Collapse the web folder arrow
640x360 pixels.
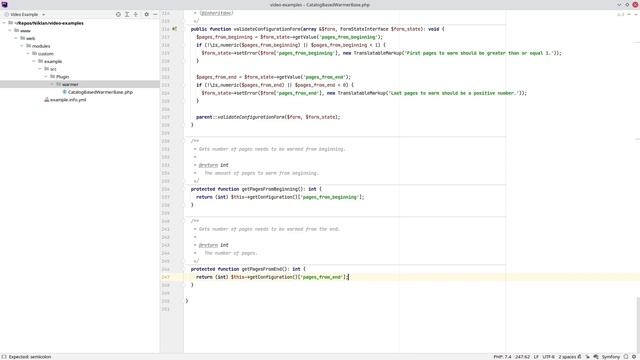coord(16,38)
